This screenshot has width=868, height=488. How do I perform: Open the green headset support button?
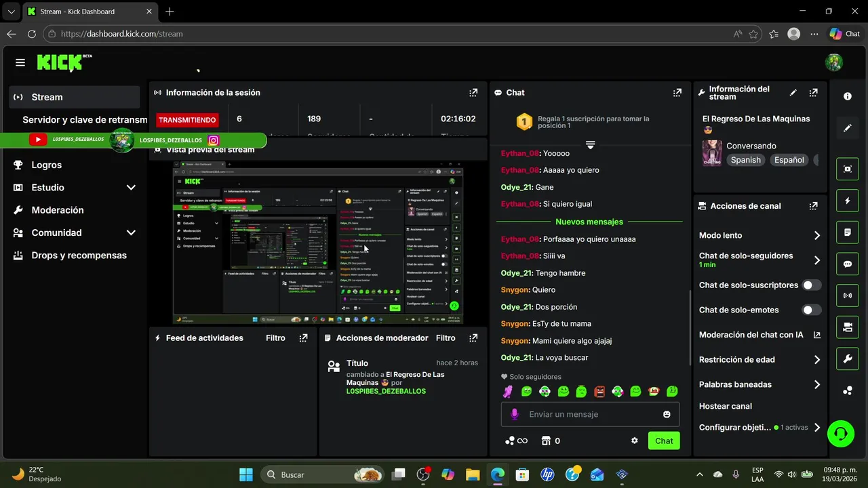click(x=841, y=433)
